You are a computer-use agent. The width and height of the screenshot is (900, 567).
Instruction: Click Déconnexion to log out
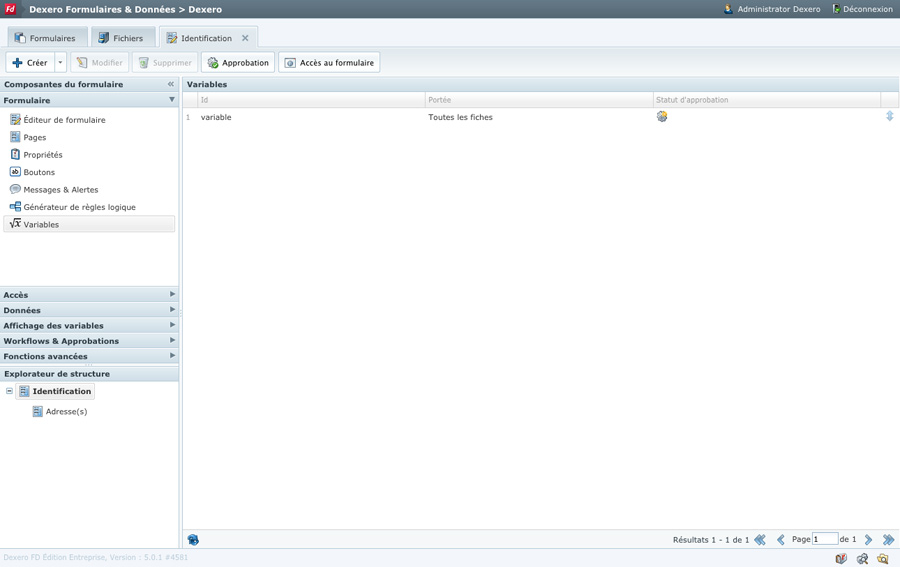(862, 9)
